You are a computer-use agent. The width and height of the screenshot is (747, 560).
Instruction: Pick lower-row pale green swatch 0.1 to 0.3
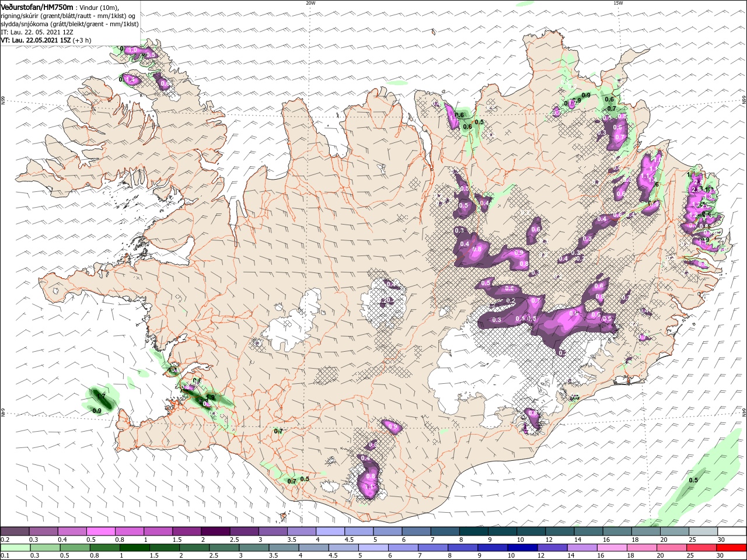click(15, 548)
